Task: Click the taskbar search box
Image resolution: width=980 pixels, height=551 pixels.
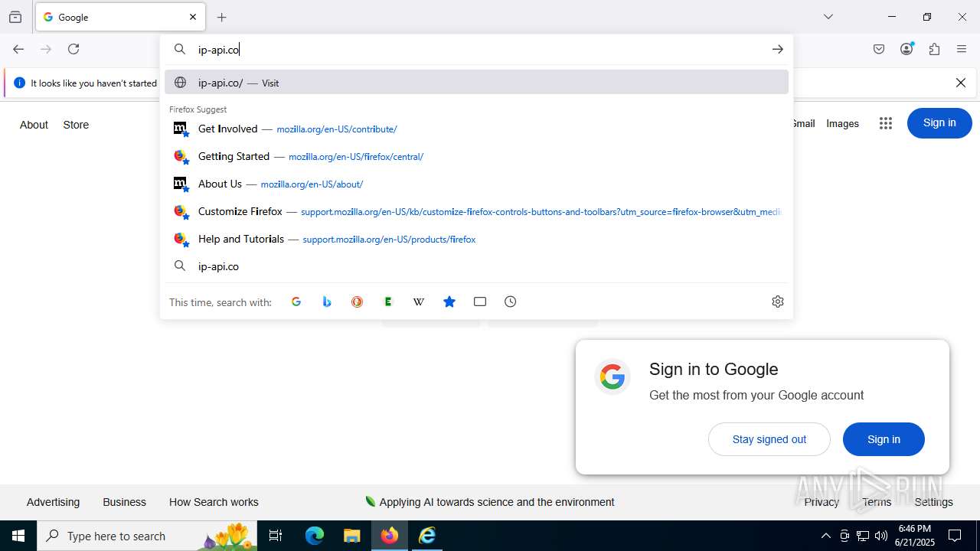Action: click(147, 536)
